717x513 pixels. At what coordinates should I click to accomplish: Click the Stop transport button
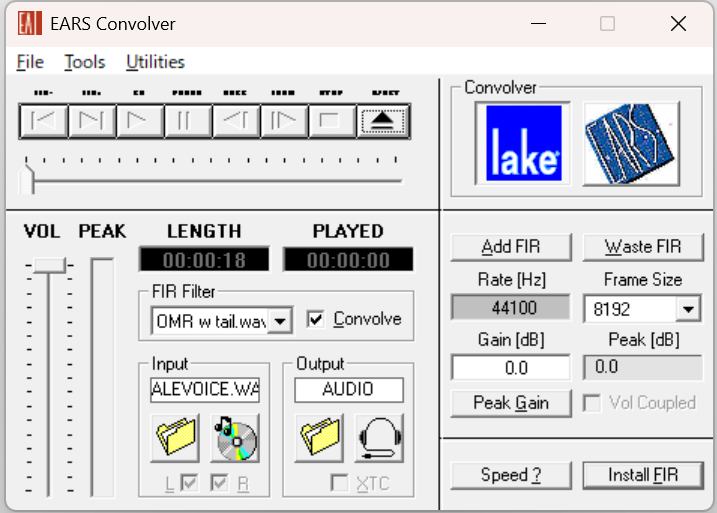click(331, 121)
